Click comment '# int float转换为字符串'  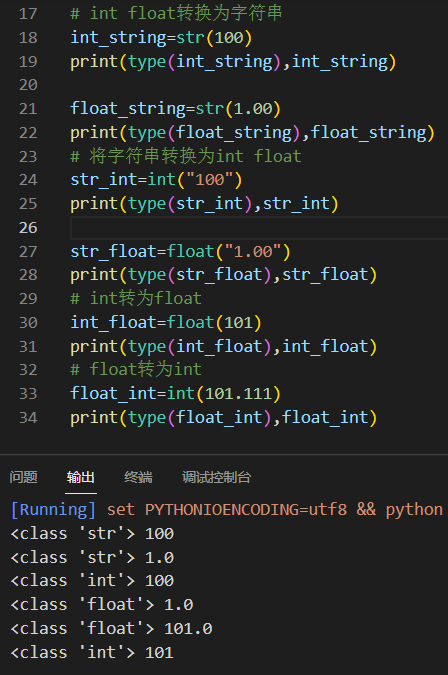point(176,14)
